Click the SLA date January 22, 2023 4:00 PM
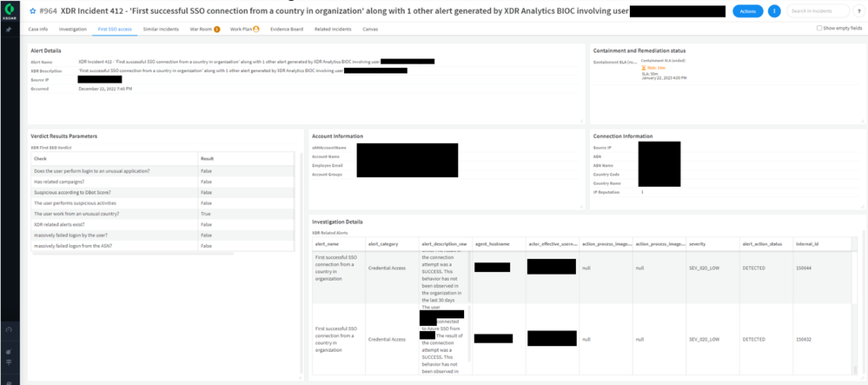The width and height of the screenshot is (868, 385). 664,78
